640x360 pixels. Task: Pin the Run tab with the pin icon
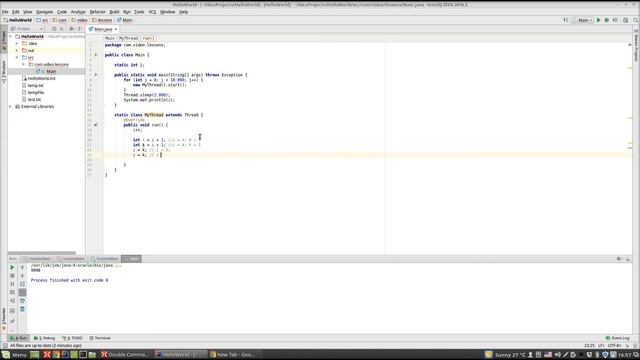tap(12, 321)
